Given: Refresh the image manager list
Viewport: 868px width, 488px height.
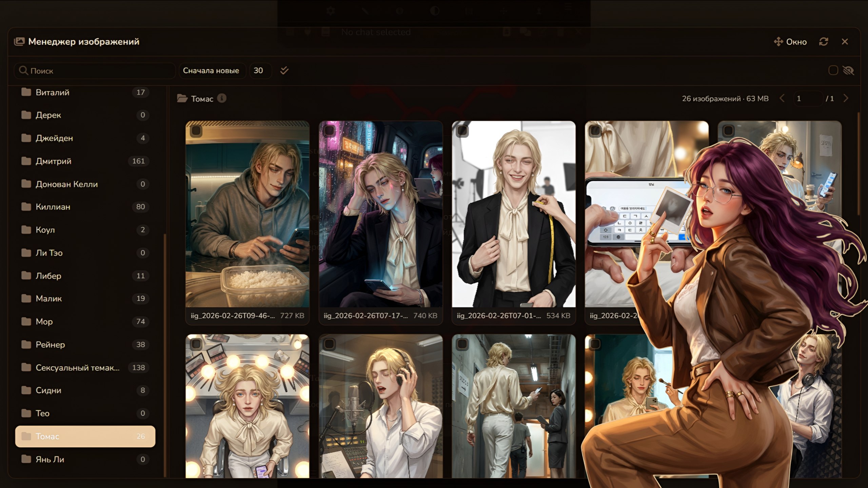Looking at the screenshot, I should [824, 42].
